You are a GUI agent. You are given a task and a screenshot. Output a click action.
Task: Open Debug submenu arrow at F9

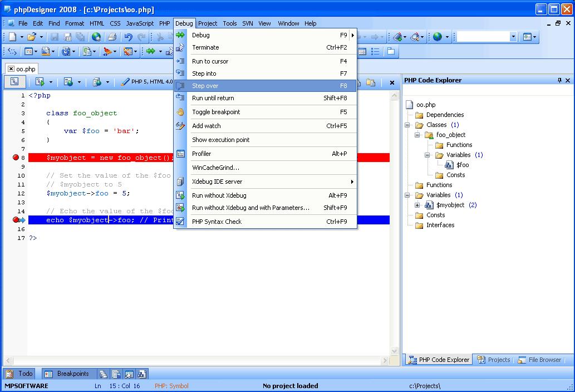click(x=353, y=35)
